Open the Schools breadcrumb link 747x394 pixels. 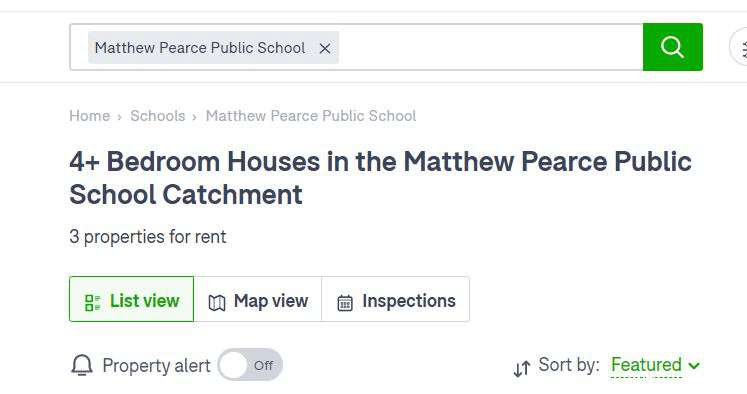coord(158,116)
